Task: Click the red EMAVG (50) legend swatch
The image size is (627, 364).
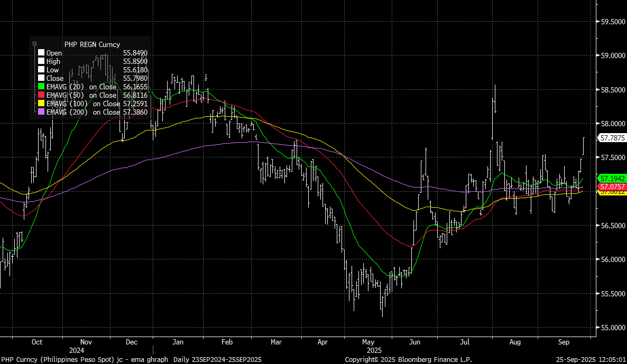Action: point(41,95)
